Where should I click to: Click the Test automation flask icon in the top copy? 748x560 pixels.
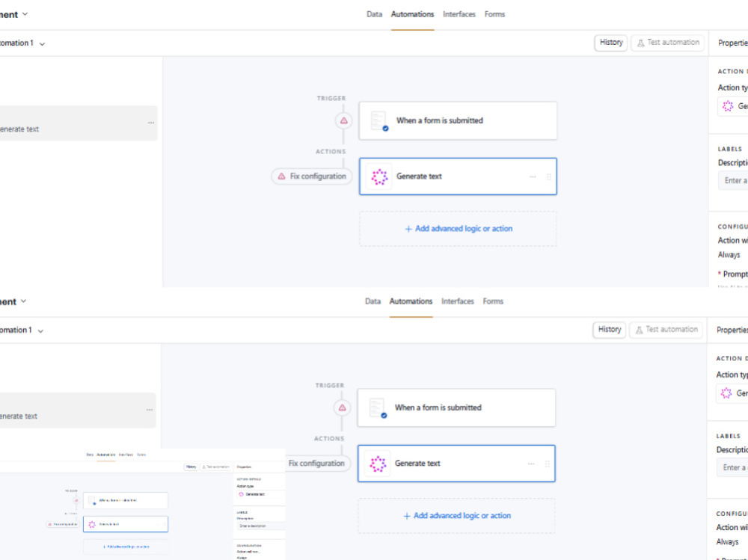click(x=641, y=43)
